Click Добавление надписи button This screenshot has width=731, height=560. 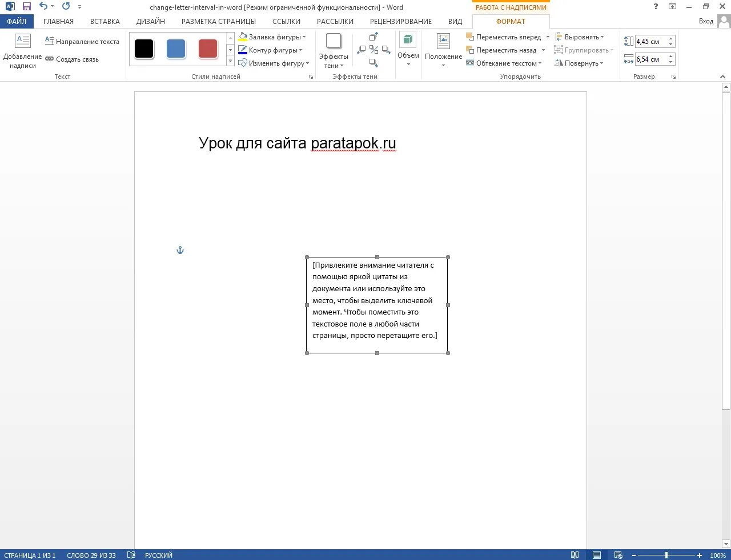23,51
